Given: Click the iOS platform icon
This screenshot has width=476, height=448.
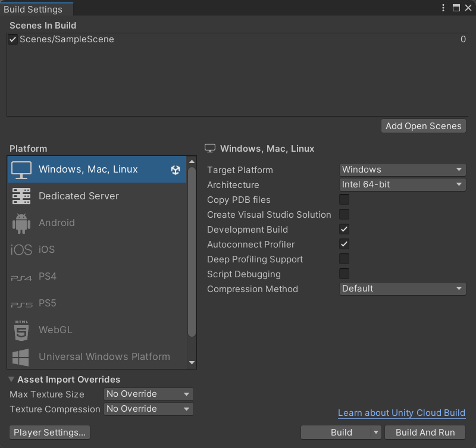Looking at the screenshot, I should coord(21,250).
